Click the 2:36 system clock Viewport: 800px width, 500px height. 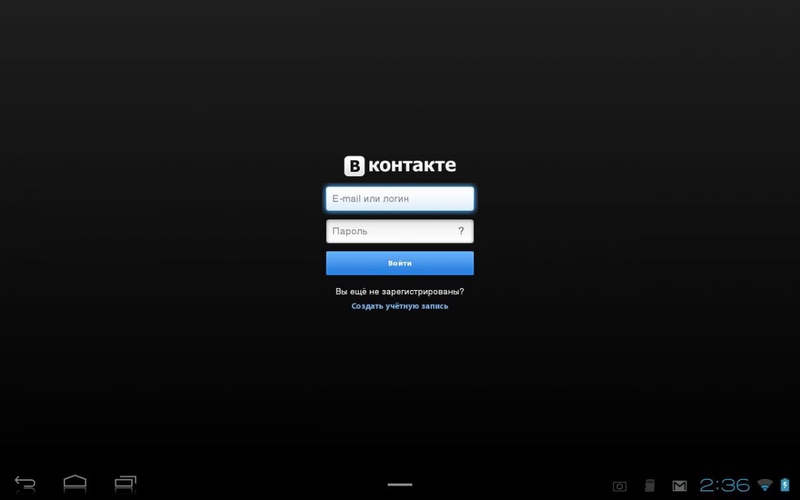[724, 486]
